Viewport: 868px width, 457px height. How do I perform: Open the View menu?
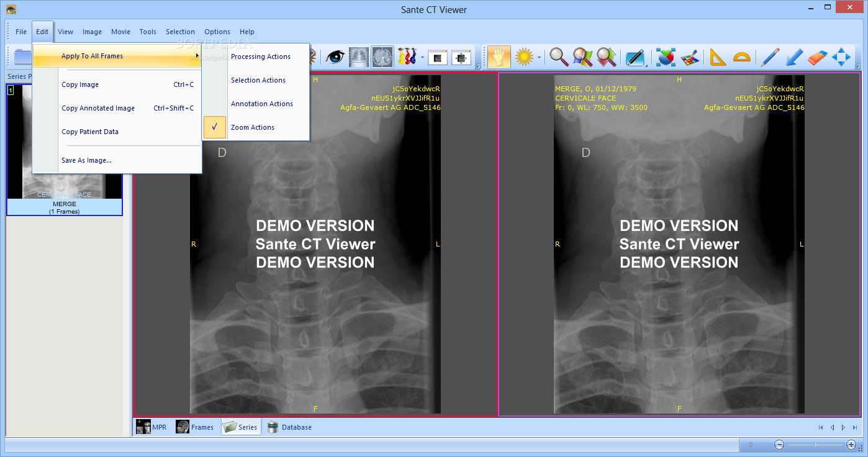point(66,32)
